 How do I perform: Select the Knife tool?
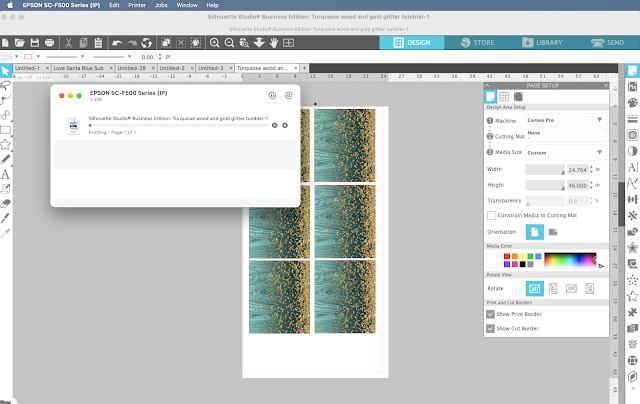(5, 218)
